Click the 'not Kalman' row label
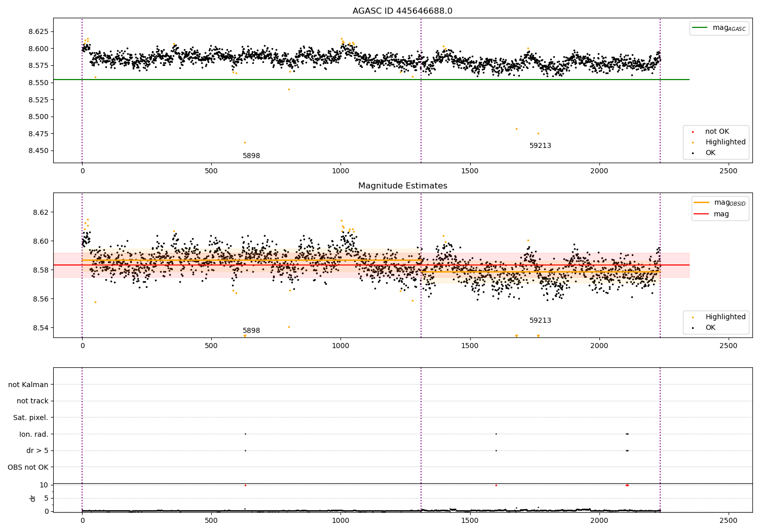 [x=28, y=385]
